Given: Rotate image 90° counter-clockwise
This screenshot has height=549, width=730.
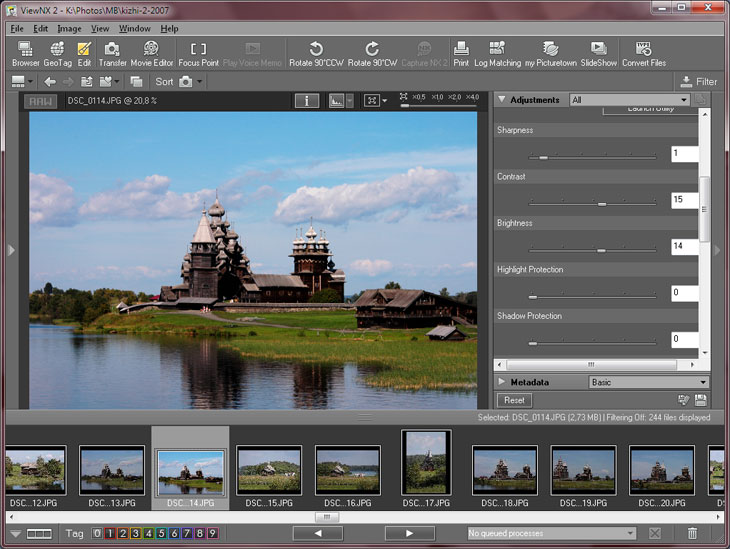Looking at the screenshot, I should (316, 54).
